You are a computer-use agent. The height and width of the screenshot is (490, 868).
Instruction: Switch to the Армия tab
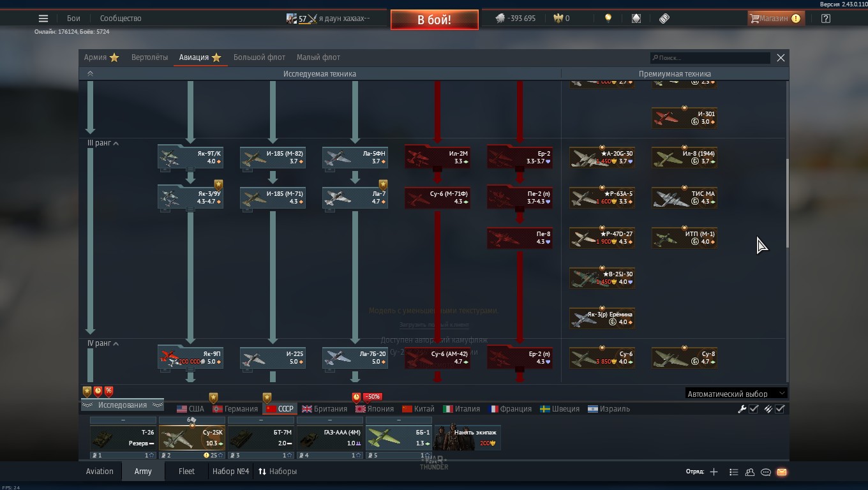coord(101,57)
